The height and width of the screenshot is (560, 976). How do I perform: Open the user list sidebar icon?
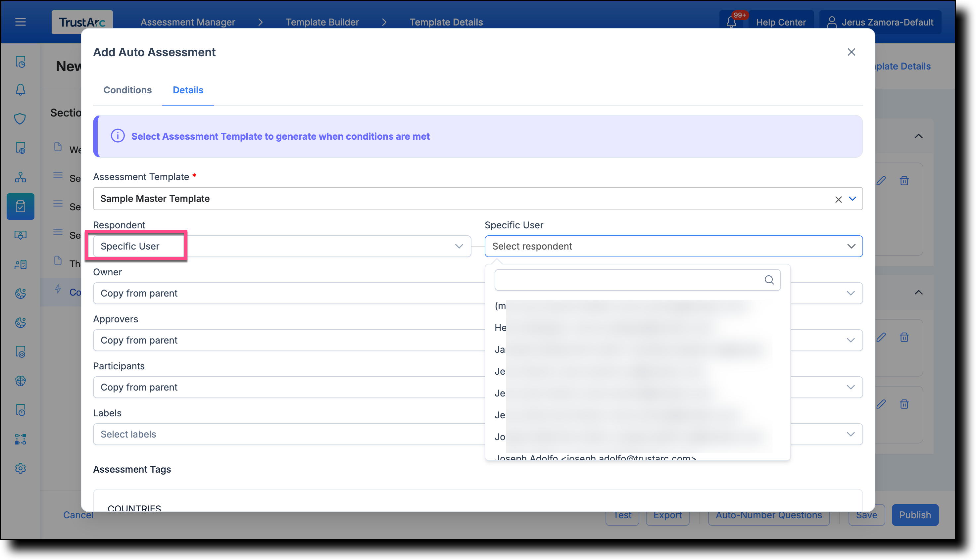21,264
